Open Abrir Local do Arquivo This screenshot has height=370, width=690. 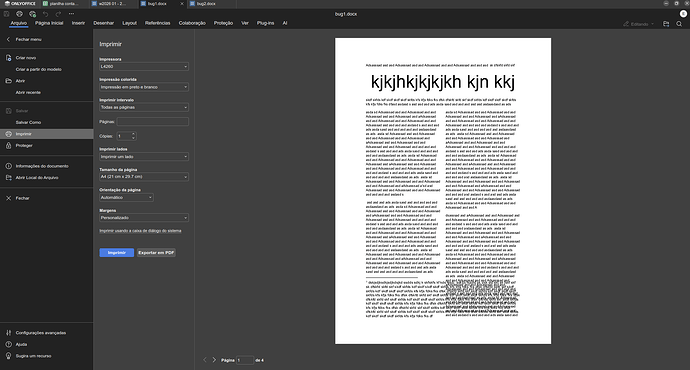click(37, 178)
